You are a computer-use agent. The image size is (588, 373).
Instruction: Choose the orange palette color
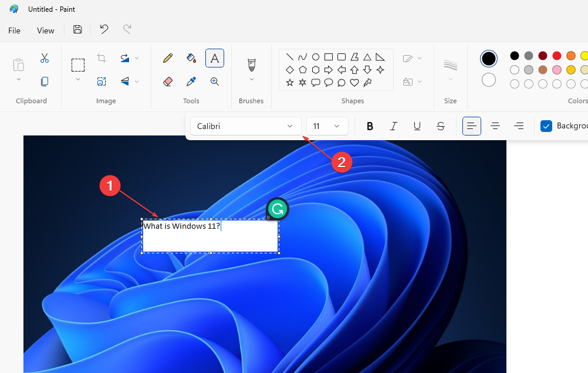coord(571,56)
